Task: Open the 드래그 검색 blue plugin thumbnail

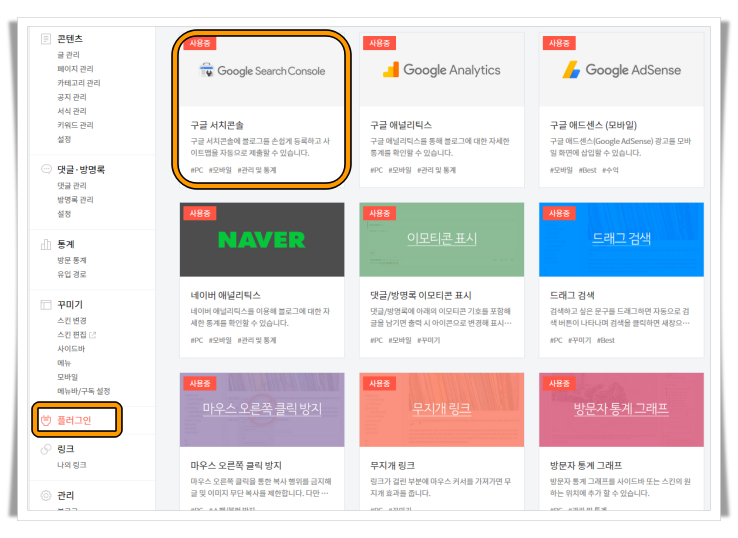Action: (x=621, y=240)
